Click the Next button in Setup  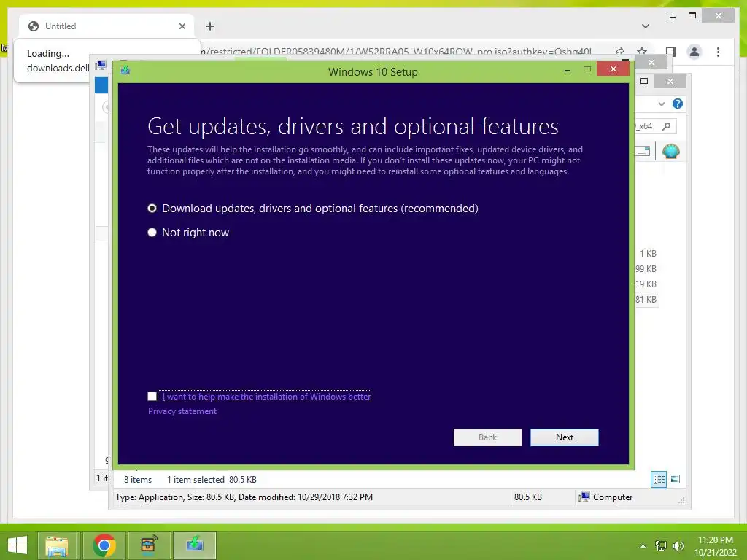tap(564, 437)
